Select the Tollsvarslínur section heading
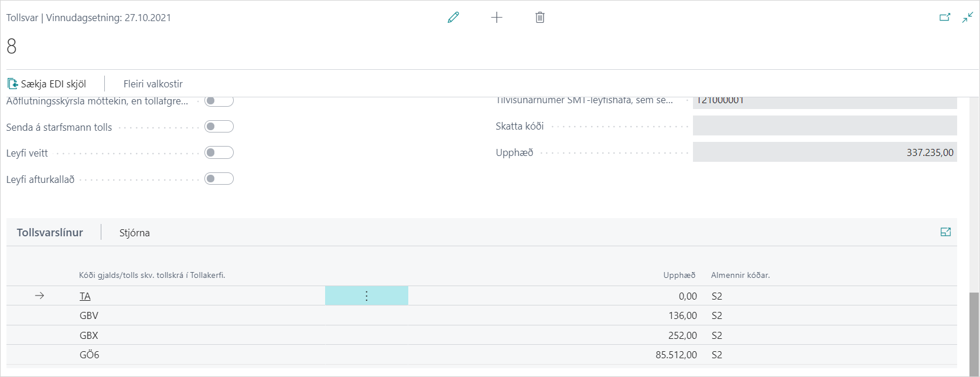 coord(50,233)
